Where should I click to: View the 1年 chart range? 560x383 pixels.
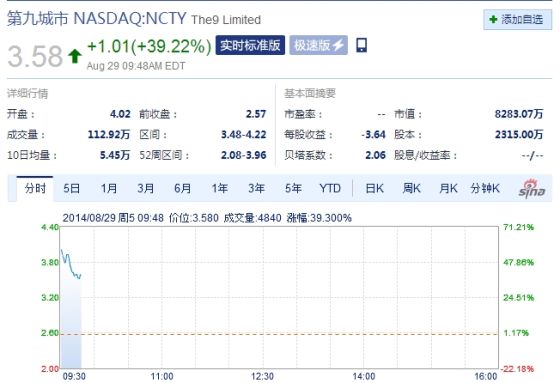[220, 188]
